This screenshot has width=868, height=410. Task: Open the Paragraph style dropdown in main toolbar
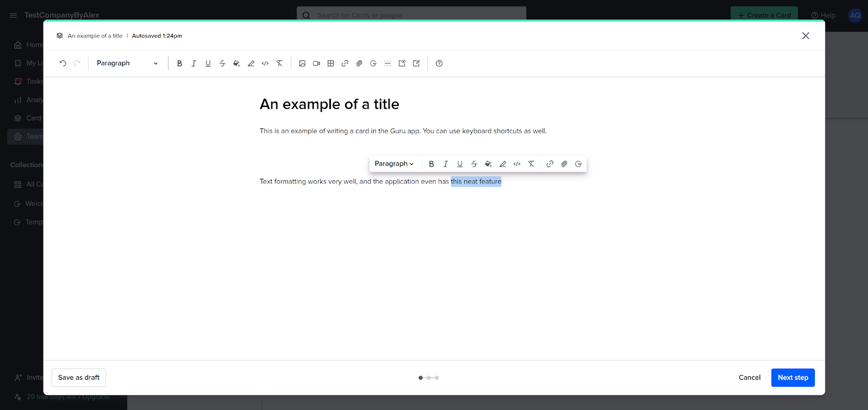[127, 64]
